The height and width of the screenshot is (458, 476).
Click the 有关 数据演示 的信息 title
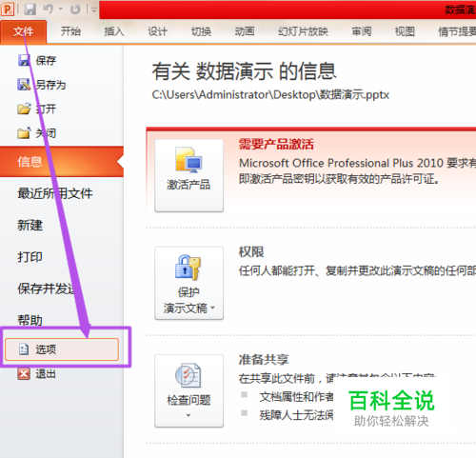coord(244,70)
